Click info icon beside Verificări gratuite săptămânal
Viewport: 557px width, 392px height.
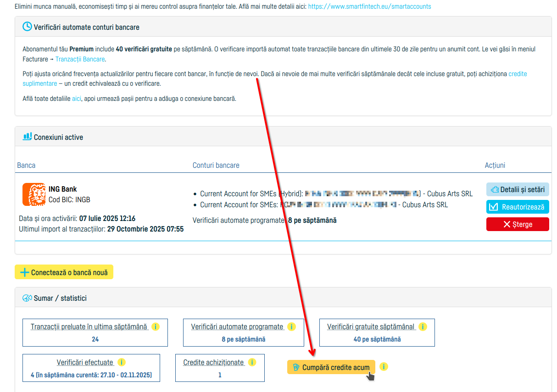[x=423, y=327]
